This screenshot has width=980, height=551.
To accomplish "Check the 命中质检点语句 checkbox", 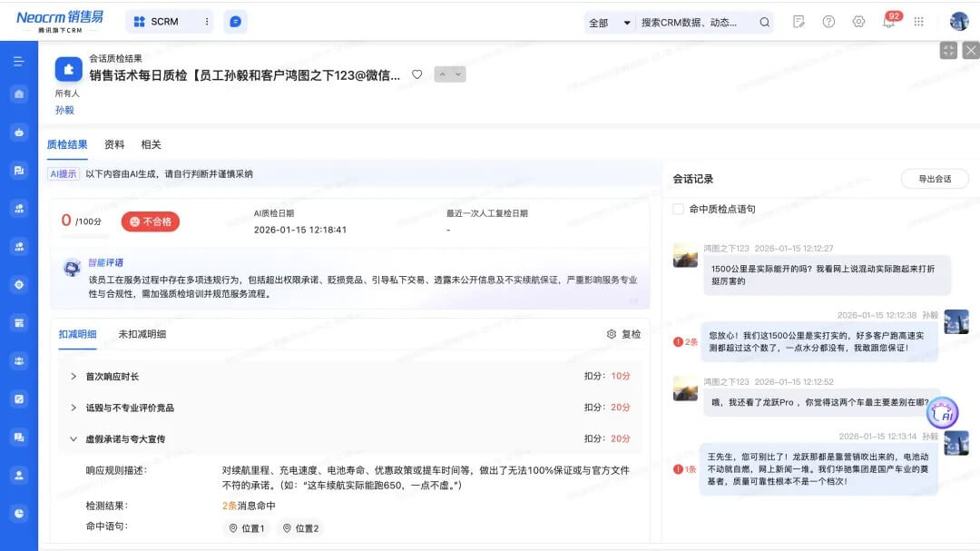I will (679, 209).
